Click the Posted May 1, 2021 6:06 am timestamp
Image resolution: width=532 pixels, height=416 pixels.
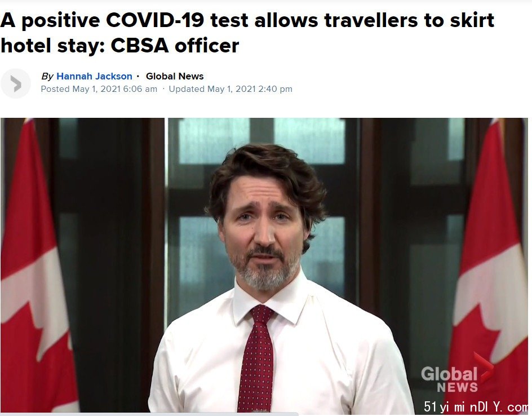[x=99, y=89]
